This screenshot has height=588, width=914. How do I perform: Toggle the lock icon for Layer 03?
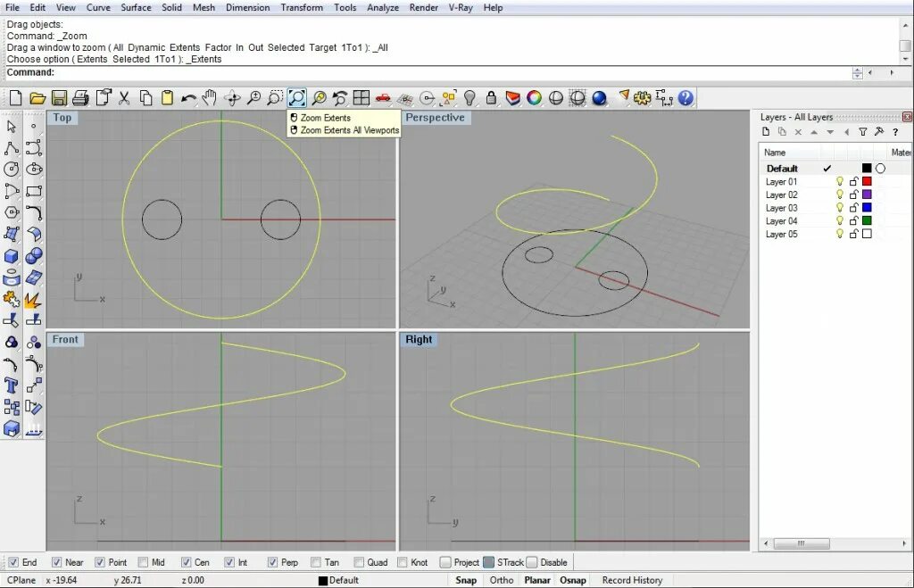point(854,208)
